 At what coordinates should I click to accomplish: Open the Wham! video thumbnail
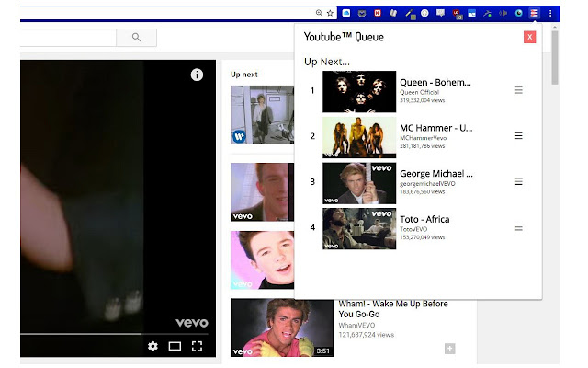(282, 328)
